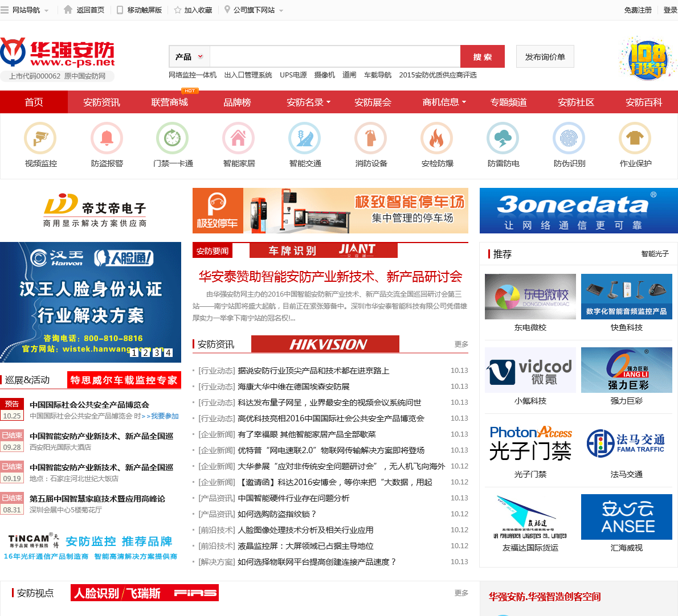678x616 pixels.
Task: Open the 安防百科 nav item
Action: pyautogui.click(x=644, y=102)
